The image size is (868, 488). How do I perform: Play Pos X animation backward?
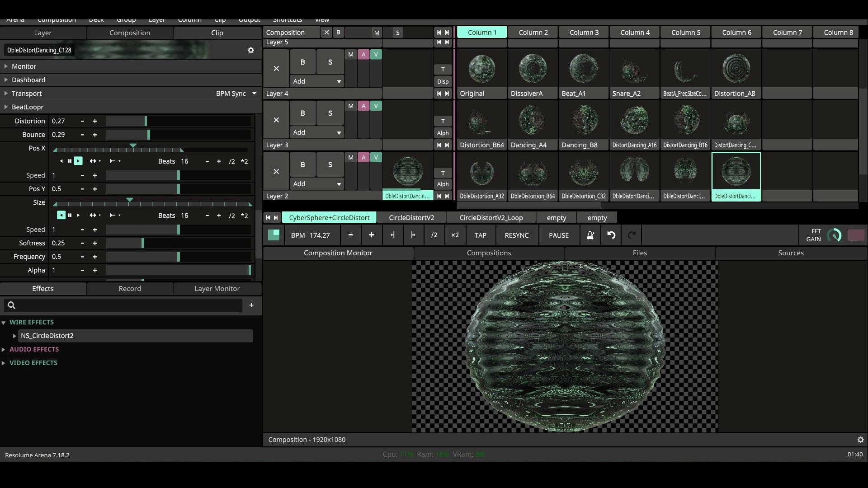pos(61,161)
